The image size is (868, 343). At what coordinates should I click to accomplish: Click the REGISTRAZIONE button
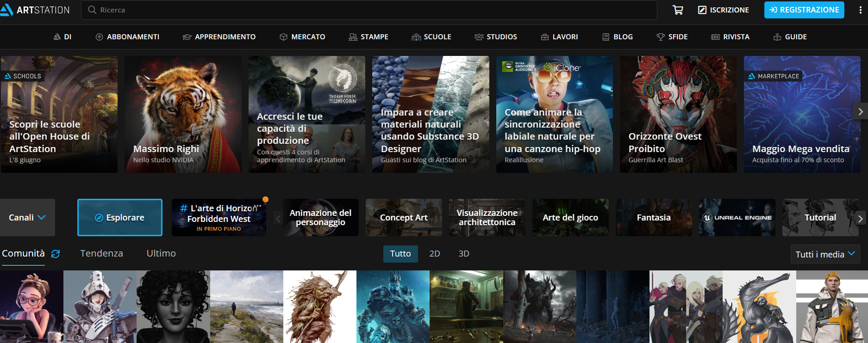click(804, 10)
